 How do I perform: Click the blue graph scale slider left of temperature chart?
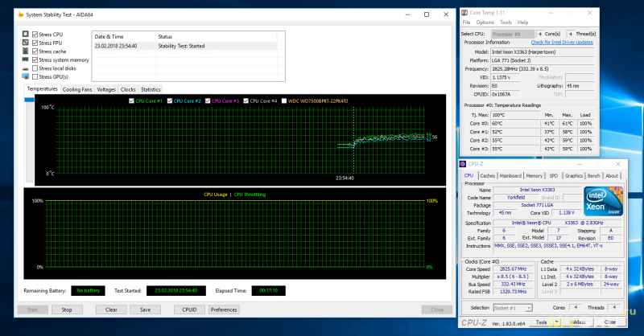pos(29,100)
